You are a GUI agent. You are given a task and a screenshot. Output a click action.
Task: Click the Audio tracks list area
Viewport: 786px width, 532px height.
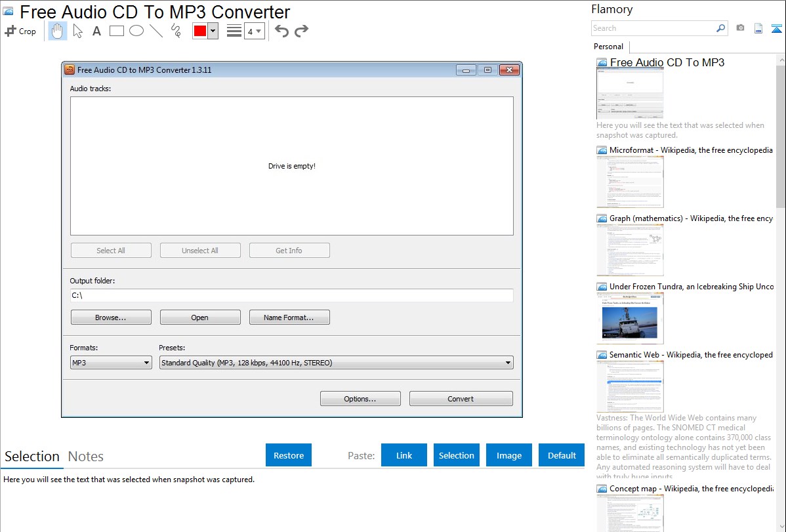292,166
